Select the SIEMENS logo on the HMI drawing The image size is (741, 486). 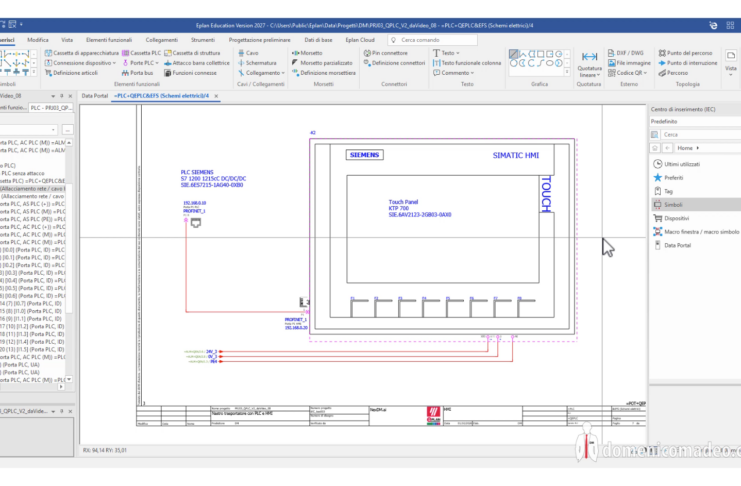point(364,155)
